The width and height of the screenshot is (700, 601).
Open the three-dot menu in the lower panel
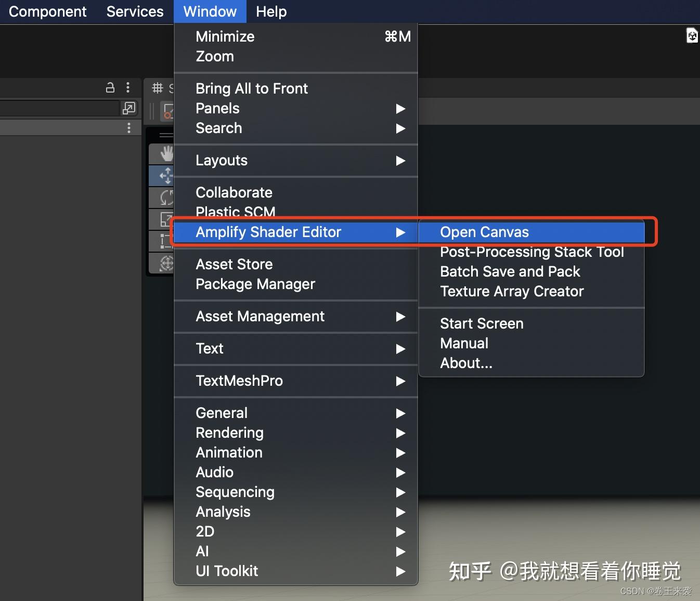point(128,127)
